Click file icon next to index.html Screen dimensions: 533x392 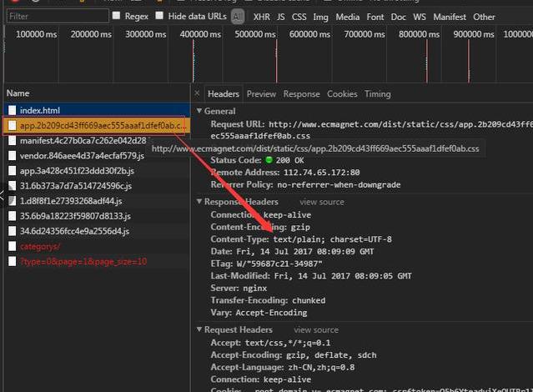12,110
